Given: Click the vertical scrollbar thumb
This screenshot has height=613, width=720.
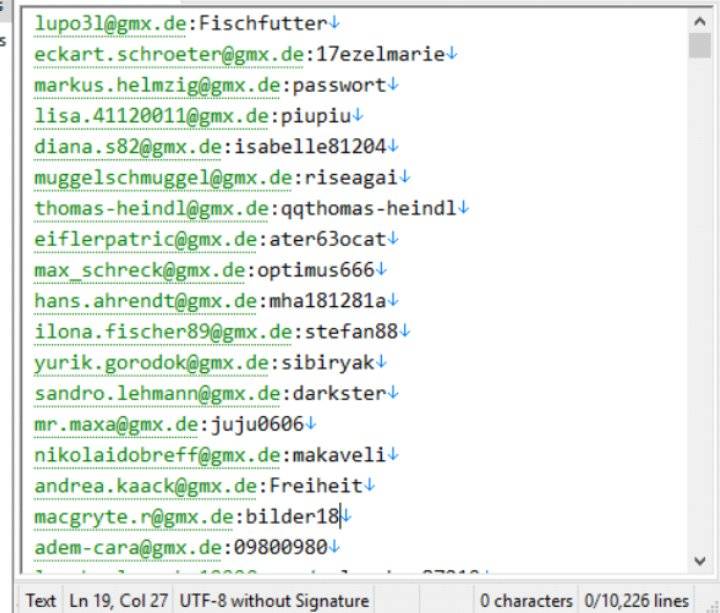Looking at the screenshot, I should (700, 45).
